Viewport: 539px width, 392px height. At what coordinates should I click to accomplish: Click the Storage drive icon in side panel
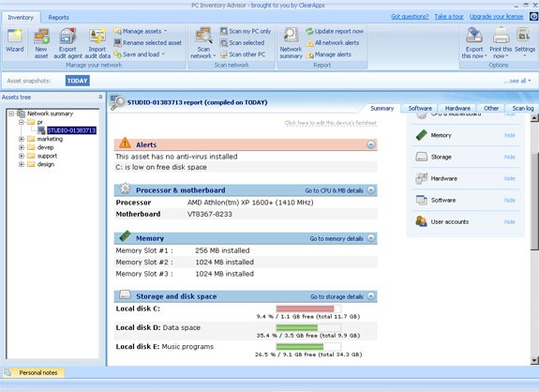click(x=421, y=157)
